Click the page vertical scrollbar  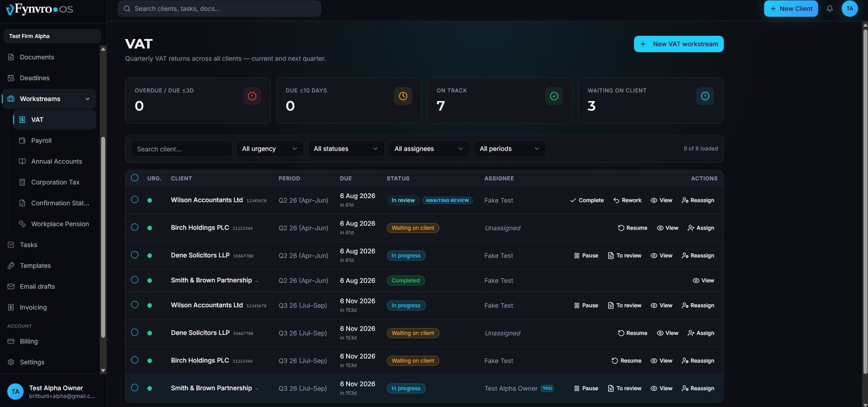(x=865, y=201)
